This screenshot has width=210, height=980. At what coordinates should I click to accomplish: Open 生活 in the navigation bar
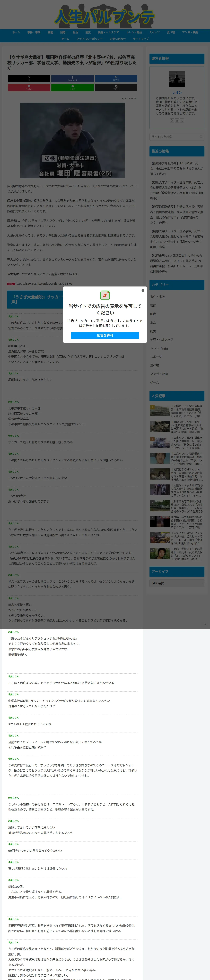[75, 32]
